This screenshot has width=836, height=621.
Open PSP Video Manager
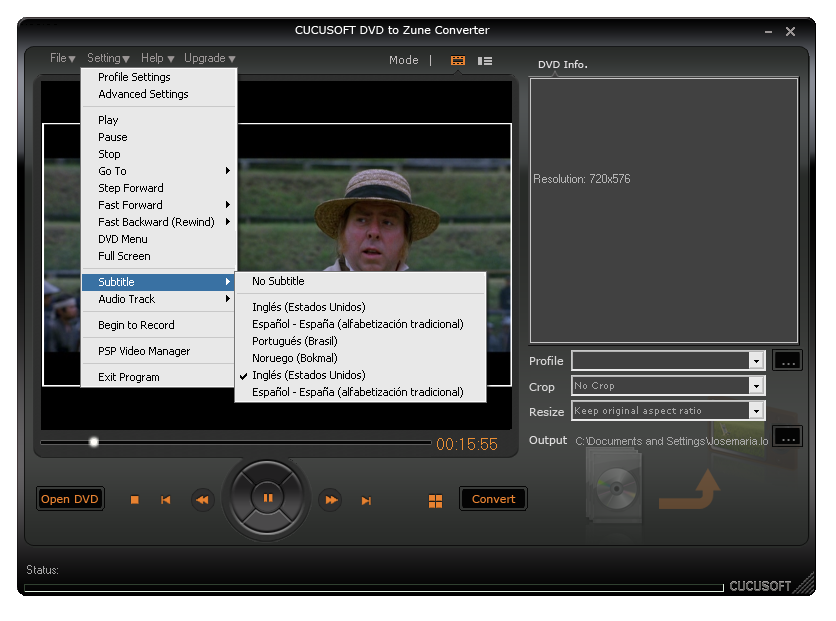point(159,351)
